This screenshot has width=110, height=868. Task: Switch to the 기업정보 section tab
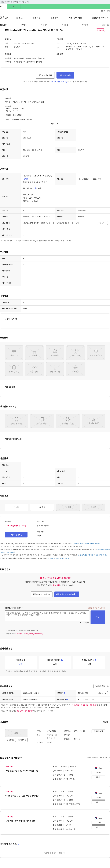105,25
